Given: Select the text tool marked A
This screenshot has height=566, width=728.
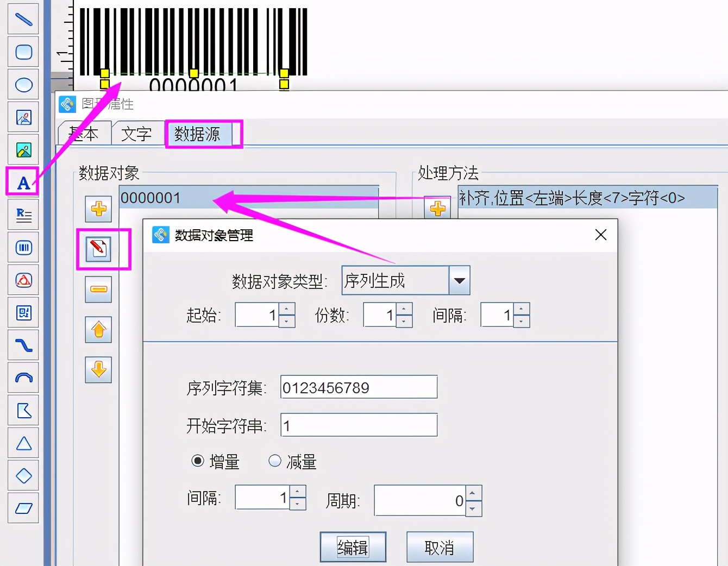Looking at the screenshot, I should tap(23, 183).
